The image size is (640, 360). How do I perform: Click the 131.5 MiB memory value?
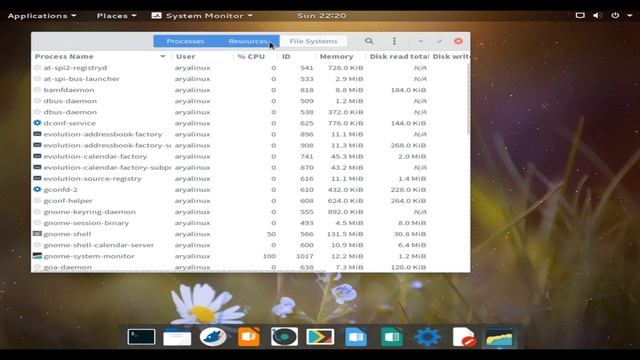coord(345,234)
